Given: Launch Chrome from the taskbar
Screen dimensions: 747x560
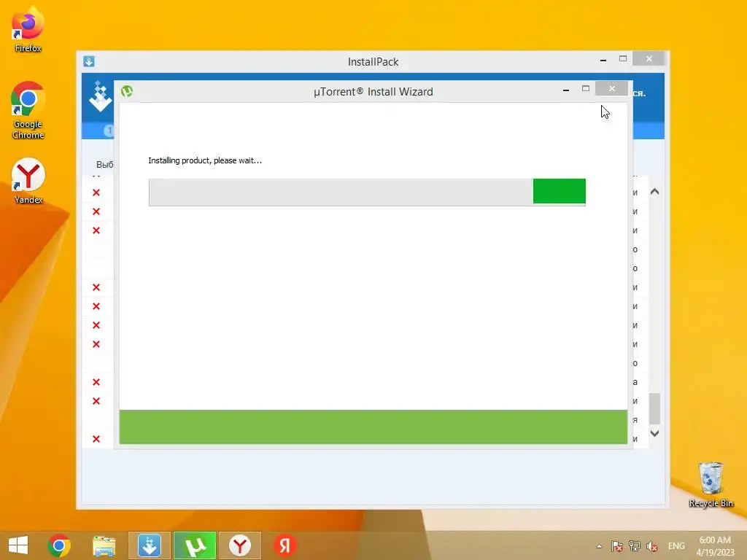Looking at the screenshot, I should tap(59, 545).
